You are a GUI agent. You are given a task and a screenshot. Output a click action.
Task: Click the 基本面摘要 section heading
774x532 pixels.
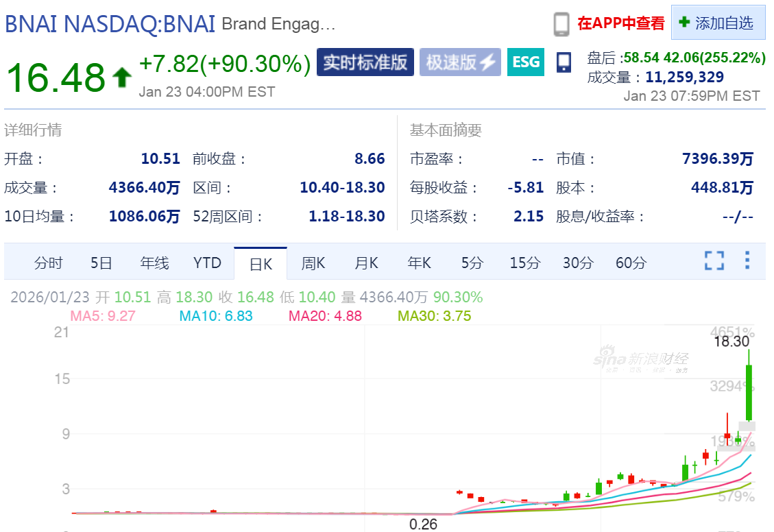point(445,130)
